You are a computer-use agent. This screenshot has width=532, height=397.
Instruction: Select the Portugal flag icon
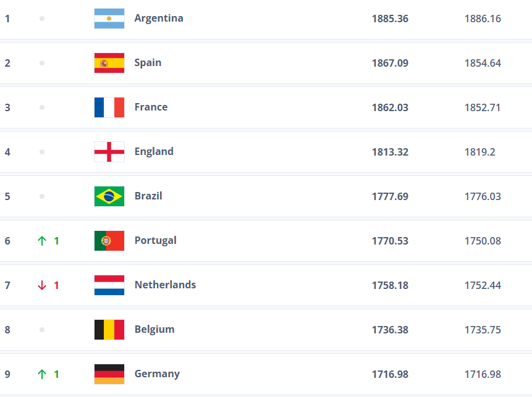[x=109, y=240]
